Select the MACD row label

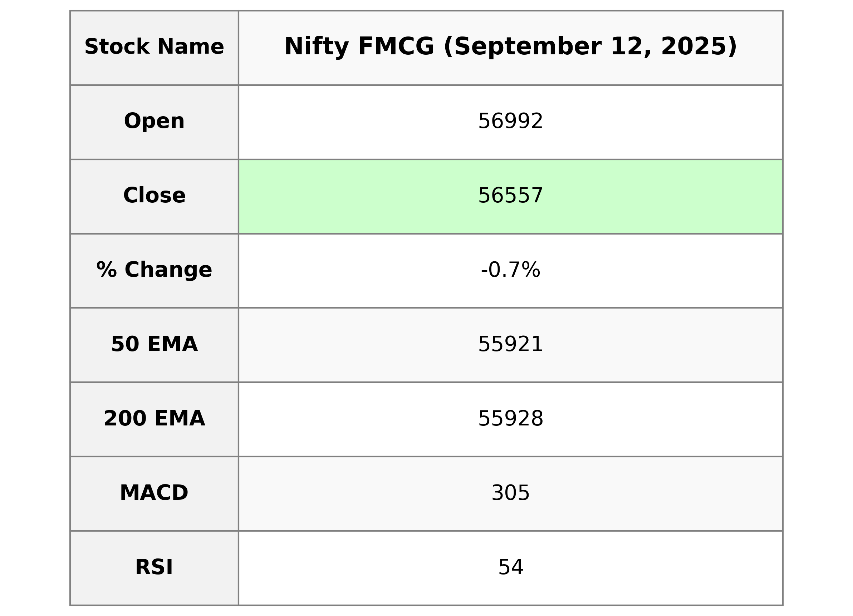pyautogui.click(x=154, y=493)
